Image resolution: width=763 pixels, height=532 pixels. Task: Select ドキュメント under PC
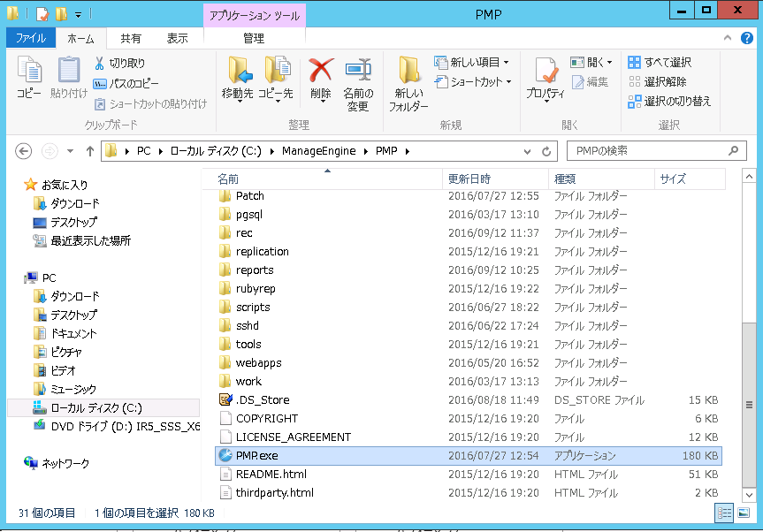coord(65,333)
